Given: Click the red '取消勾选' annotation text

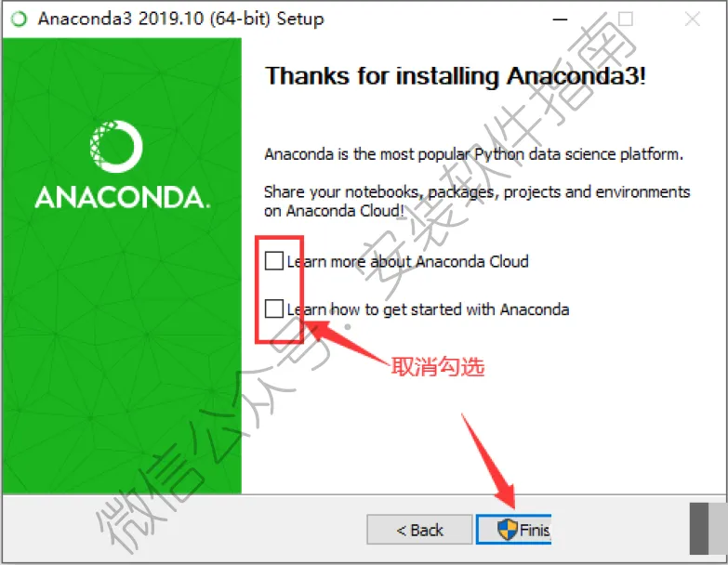Looking at the screenshot, I should [x=438, y=366].
